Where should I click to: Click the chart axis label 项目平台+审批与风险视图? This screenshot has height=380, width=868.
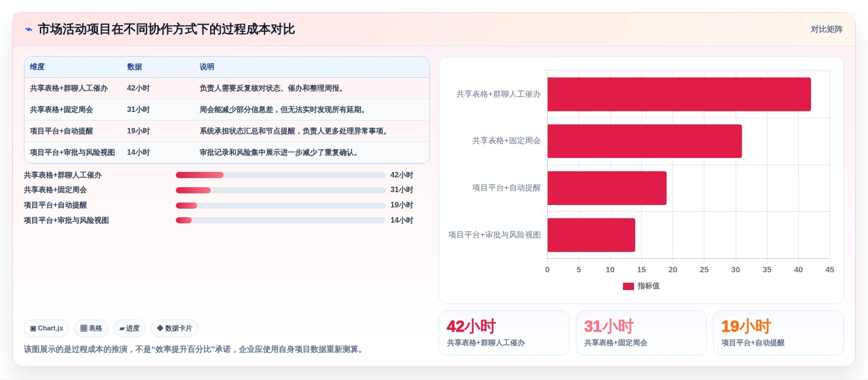[494, 235]
